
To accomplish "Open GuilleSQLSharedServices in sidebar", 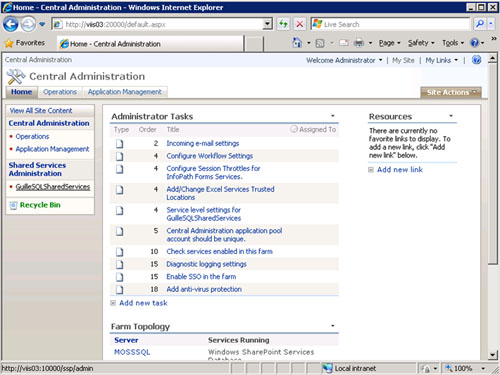I will (x=53, y=187).
